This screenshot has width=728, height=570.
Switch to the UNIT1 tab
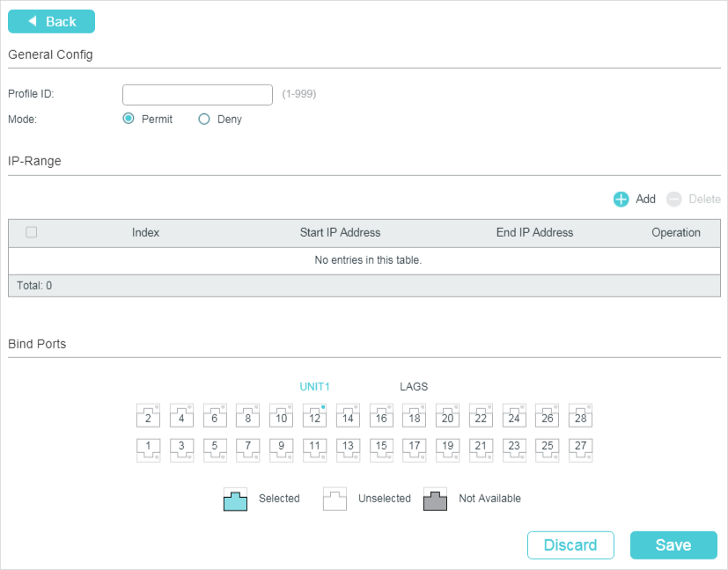tap(314, 386)
